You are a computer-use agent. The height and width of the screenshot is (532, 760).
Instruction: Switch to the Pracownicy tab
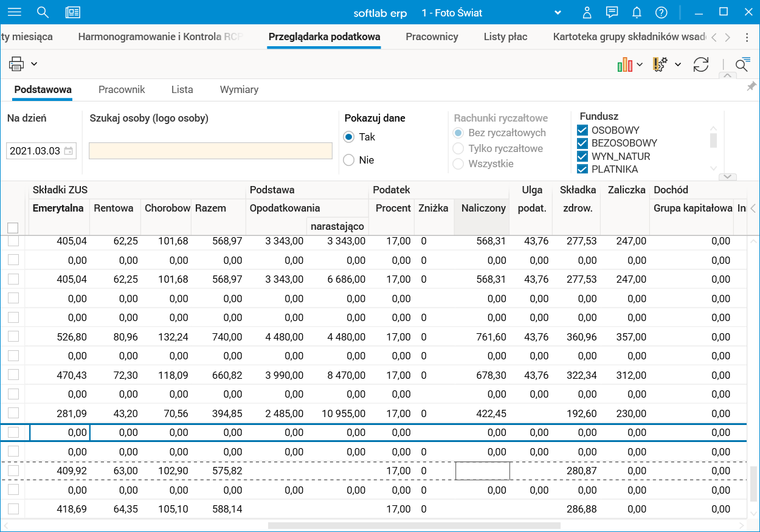point(432,36)
